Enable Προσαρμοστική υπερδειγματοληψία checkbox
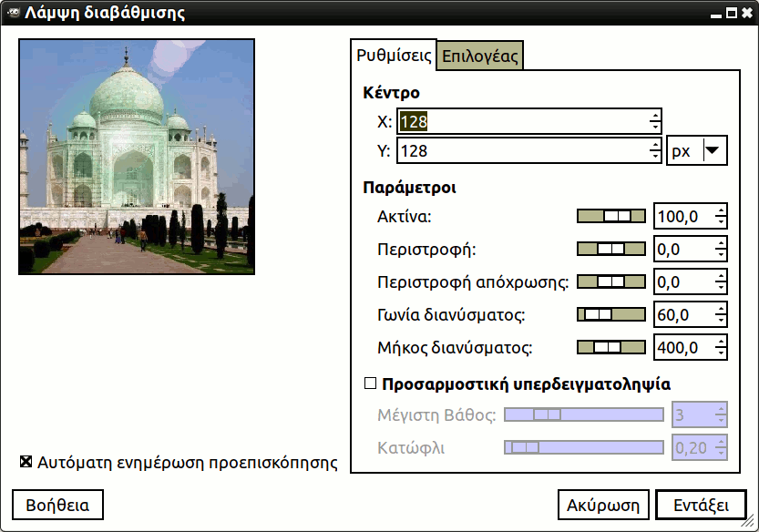The height and width of the screenshot is (532, 759). tap(370, 384)
